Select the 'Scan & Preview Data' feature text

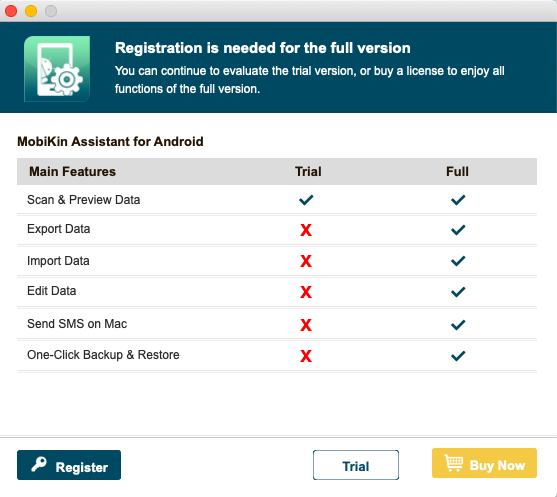point(83,200)
